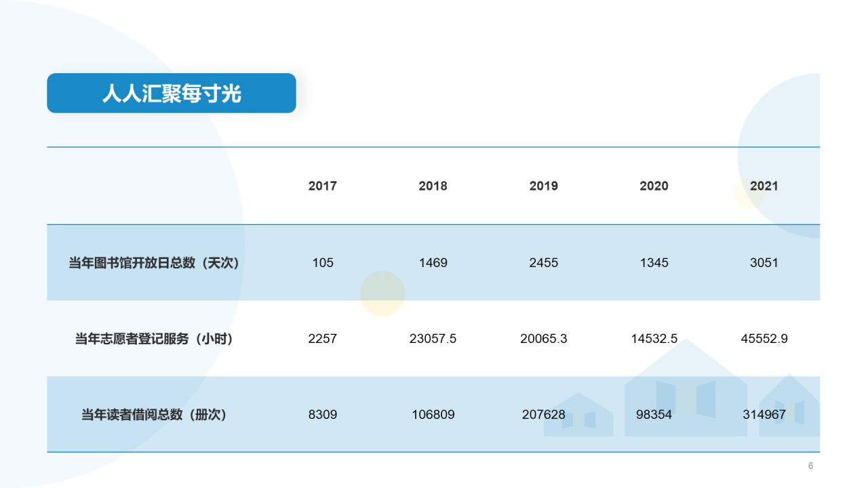Select the cell value 23057.5

click(x=433, y=339)
